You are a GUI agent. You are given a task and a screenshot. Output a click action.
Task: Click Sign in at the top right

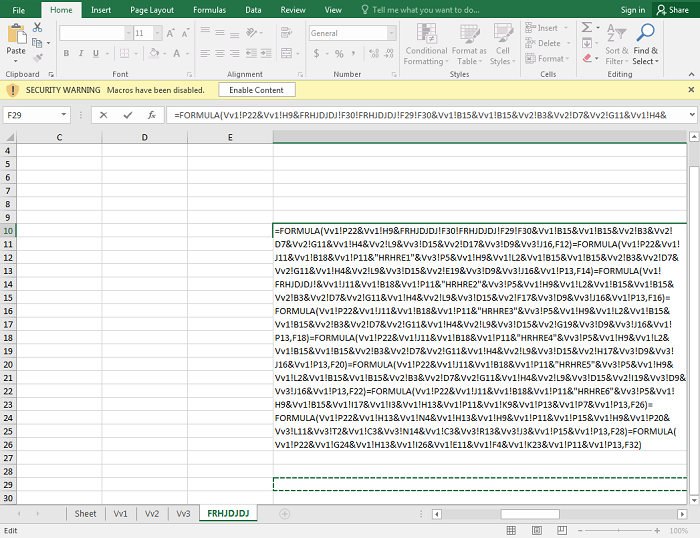click(632, 10)
